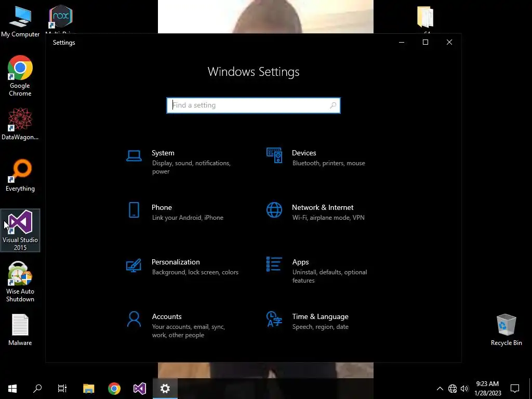This screenshot has height=399, width=532.
Task: Open Visual Studio from the taskbar
Action: coord(139,389)
